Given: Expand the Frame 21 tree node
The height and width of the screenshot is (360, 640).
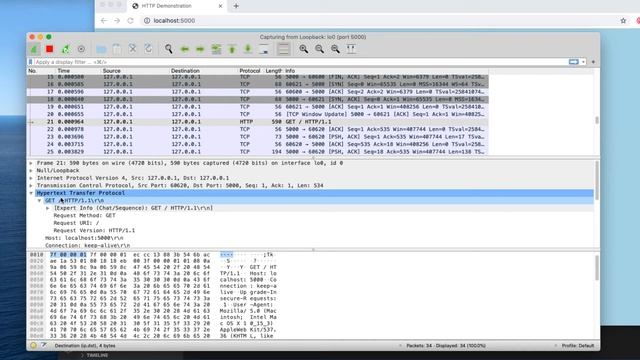Looking at the screenshot, I should [31, 163].
